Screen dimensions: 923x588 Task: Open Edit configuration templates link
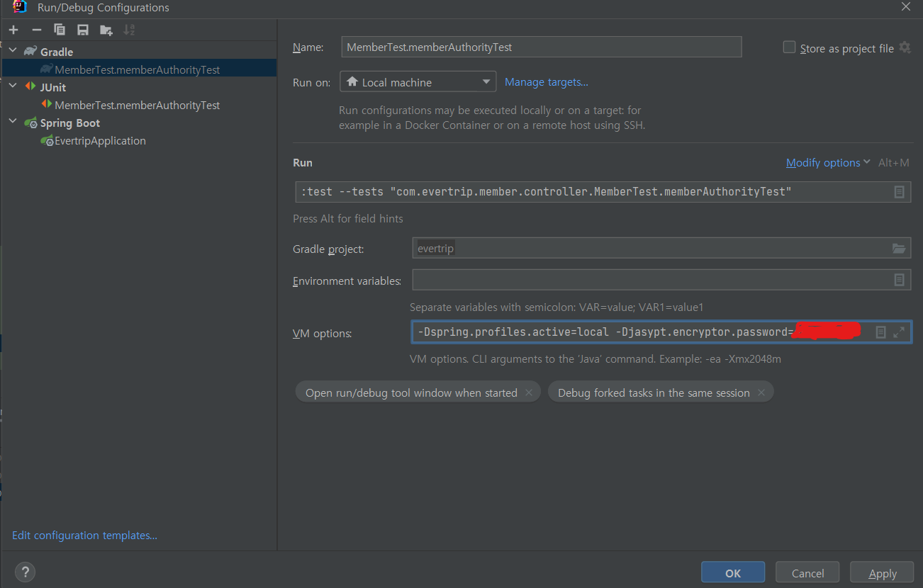84,536
